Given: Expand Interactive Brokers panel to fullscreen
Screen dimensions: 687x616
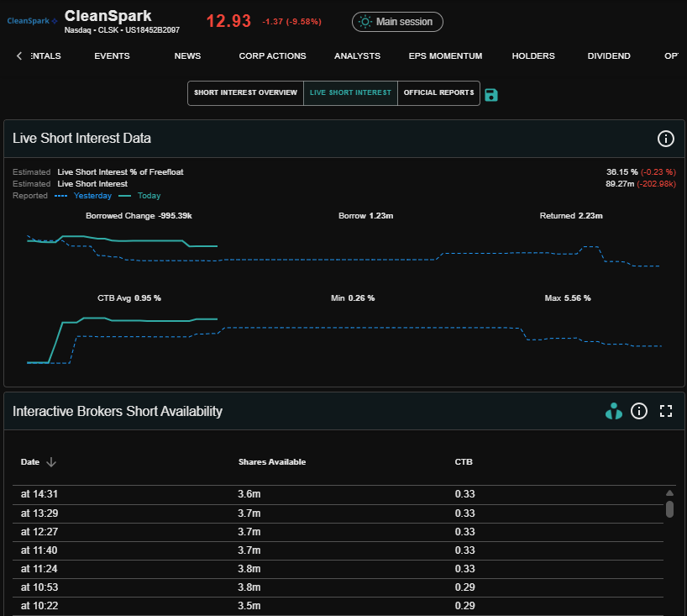Looking at the screenshot, I should 666,411.
